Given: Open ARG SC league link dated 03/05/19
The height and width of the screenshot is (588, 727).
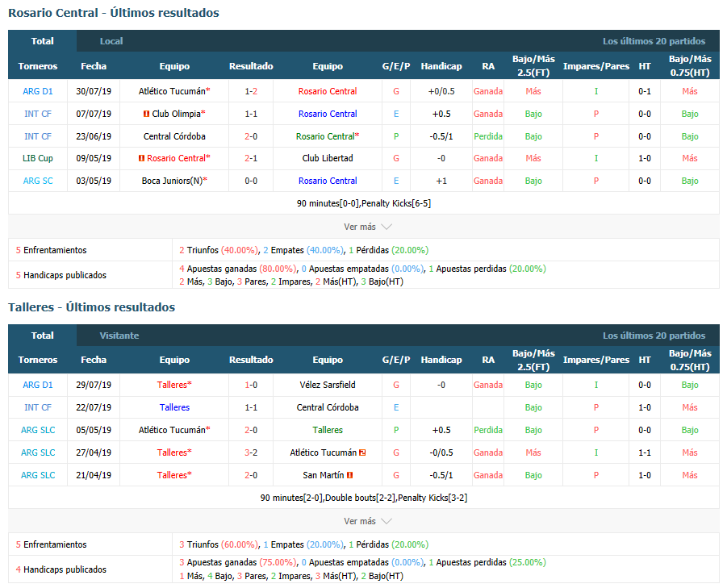Looking at the screenshot, I should pyautogui.click(x=38, y=181).
